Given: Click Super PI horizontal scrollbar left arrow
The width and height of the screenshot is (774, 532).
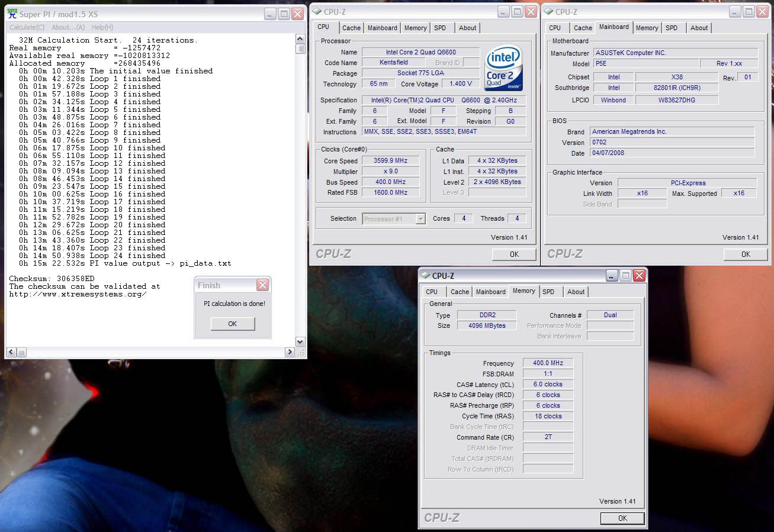Looking at the screenshot, I should [x=11, y=352].
